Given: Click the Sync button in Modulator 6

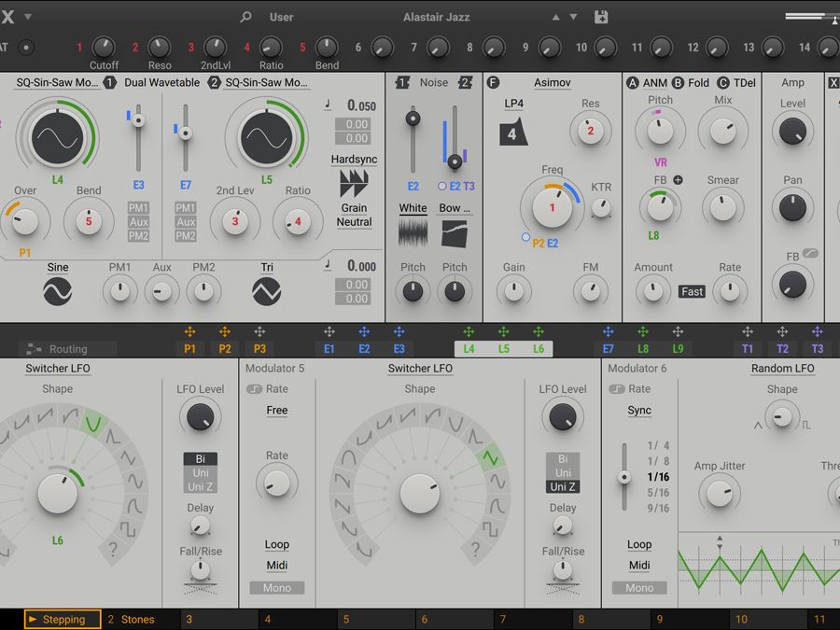Looking at the screenshot, I should click(638, 410).
